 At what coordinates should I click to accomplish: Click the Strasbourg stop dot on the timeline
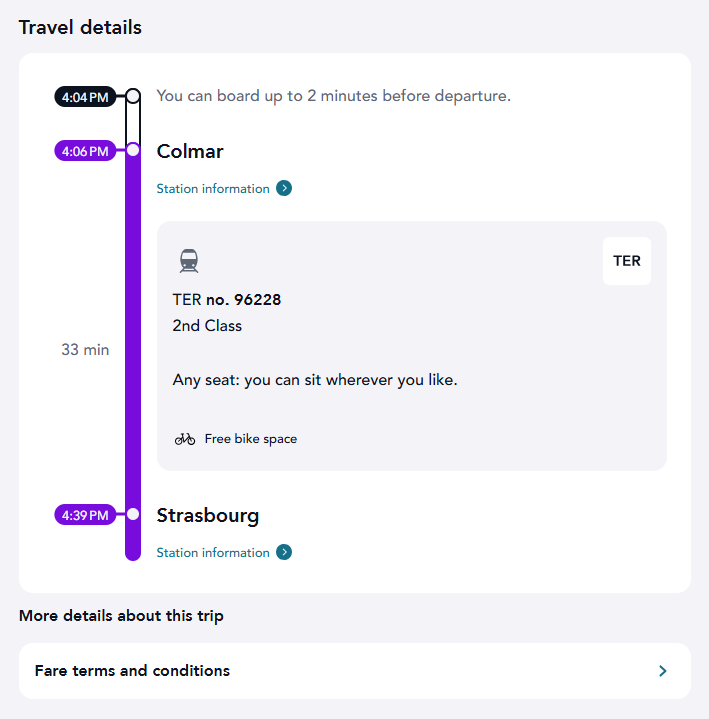pyautogui.click(x=133, y=514)
